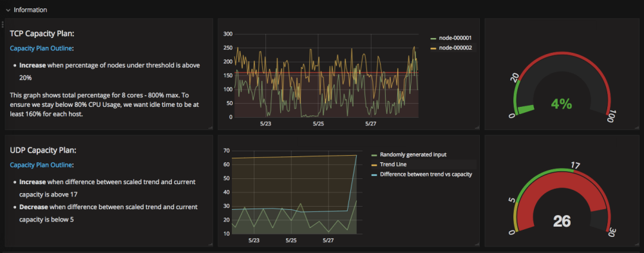Screen dimensions: 644x253
Task: Click the 150 y-axis label on TCP graph
Action: (x=227, y=75)
